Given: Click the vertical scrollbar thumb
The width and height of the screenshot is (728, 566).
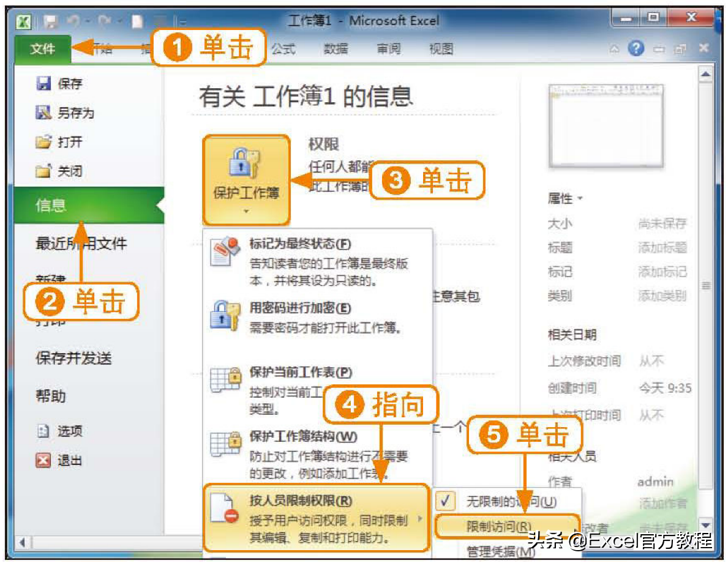Looking at the screenshot, I should 706,285.
